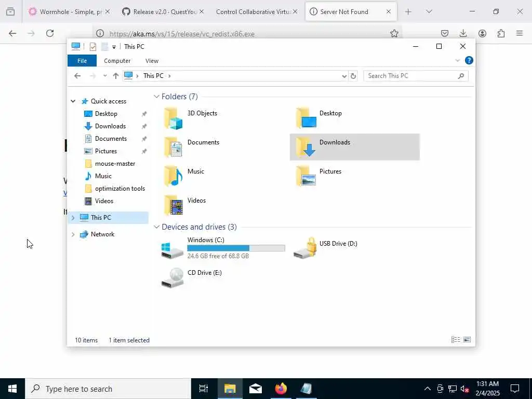Image resolution: width=532 pixels, height=399 pixels.
Task: Open Firefox Extensions puzzle icon
Action: click(x=501, y=33)
